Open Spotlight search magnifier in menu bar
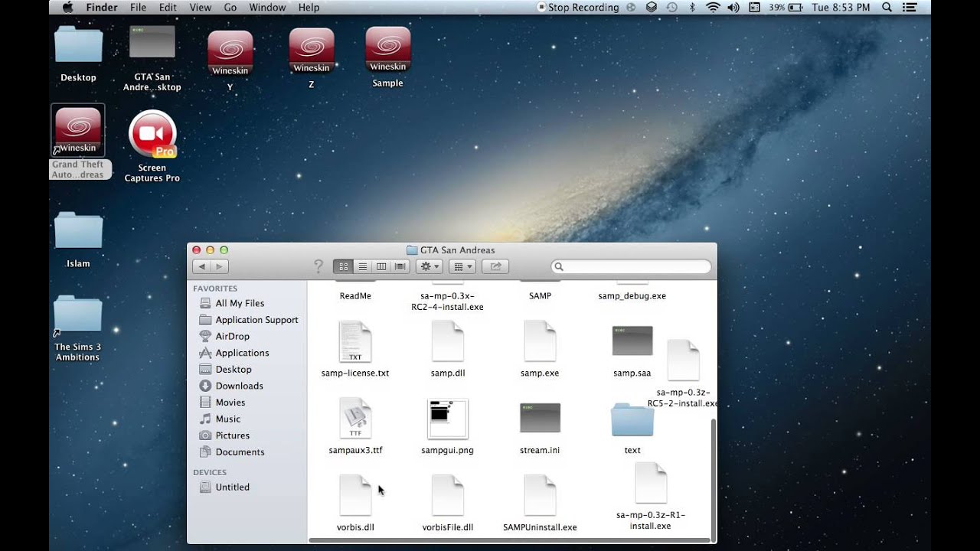Viewport: 980px width, 551px height. pos(887,8)
